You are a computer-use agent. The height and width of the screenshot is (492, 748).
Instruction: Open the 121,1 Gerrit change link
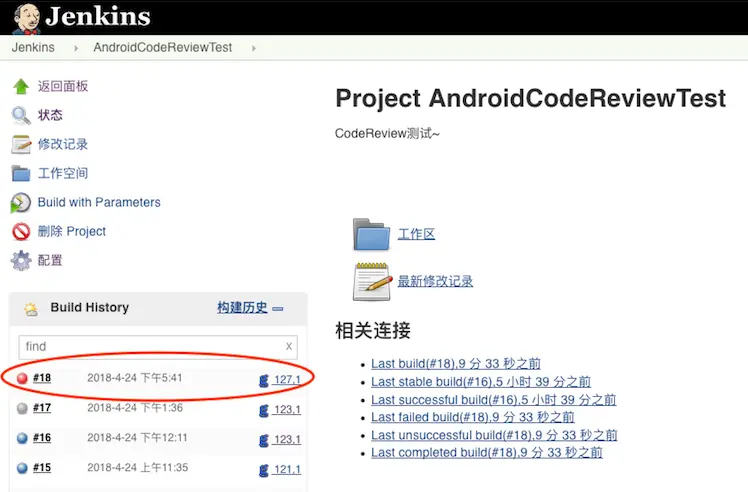pyautogui.click(x=287, y=470)
